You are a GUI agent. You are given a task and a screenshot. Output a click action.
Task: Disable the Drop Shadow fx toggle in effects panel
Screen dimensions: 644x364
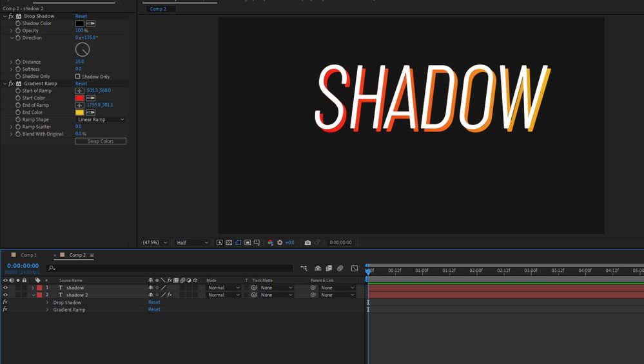[11, 16]
